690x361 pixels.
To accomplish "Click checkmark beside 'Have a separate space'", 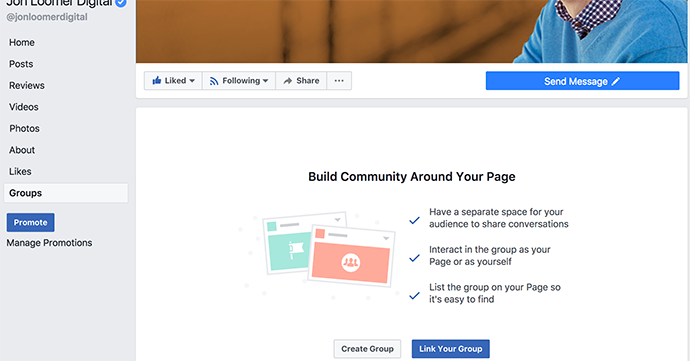I will 414,221.
